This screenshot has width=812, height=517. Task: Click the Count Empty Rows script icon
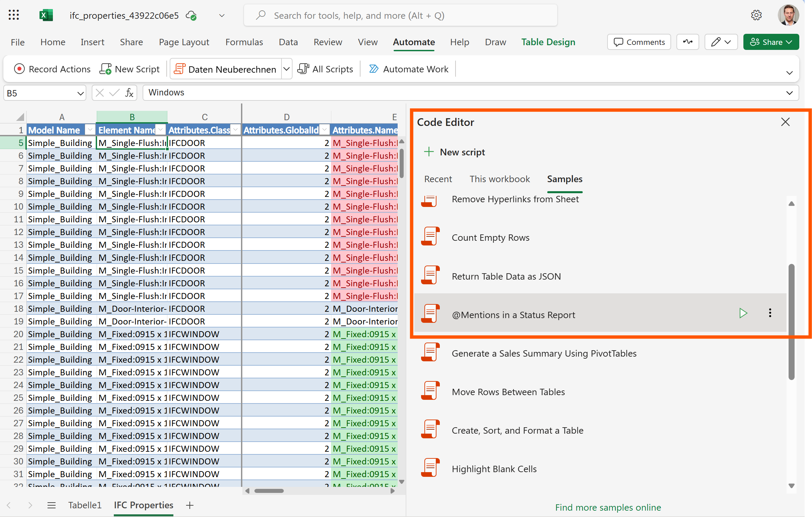tap(431, 237)
